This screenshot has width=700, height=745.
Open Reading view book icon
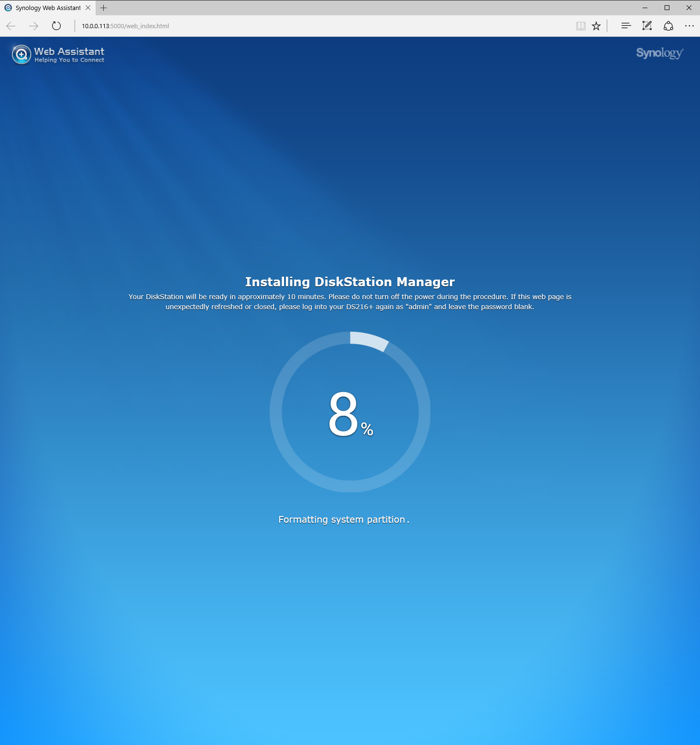coord(581,26)
